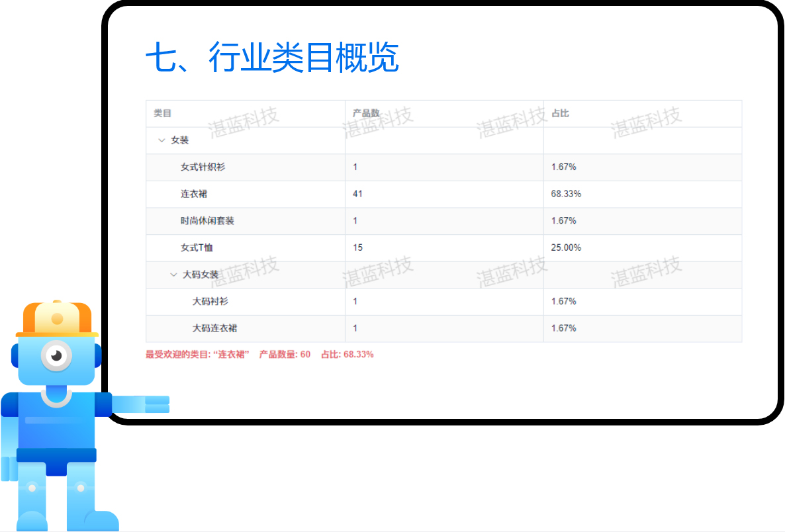
Task: Select the 女式T恤 row label
Action: click(x=197, y=248)
